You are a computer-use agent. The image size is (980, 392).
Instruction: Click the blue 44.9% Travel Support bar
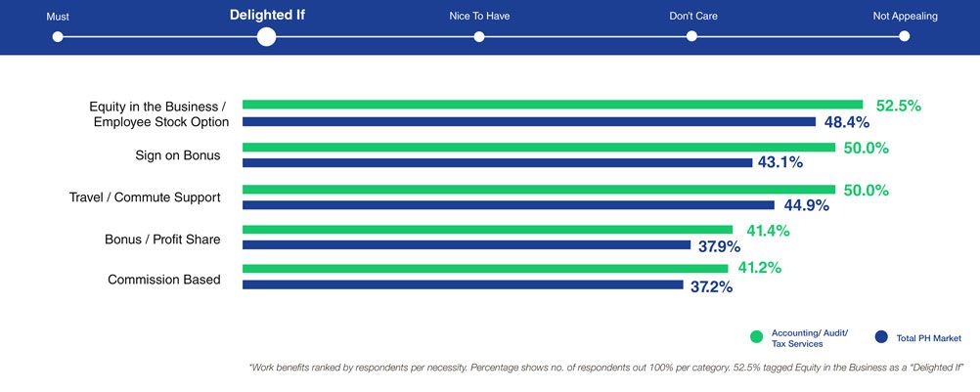[509, 205]
